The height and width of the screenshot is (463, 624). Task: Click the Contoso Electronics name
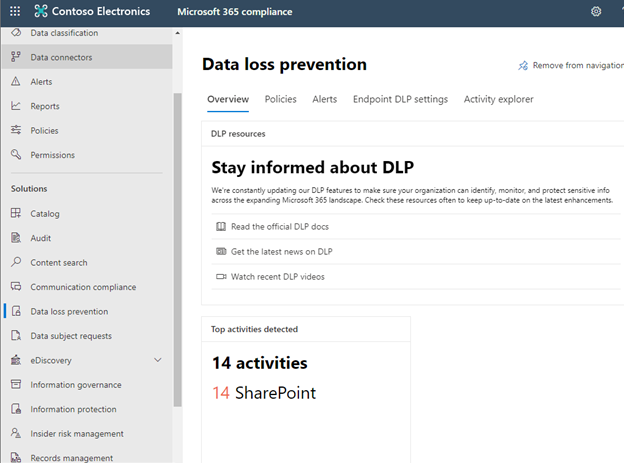coord(101,11)
